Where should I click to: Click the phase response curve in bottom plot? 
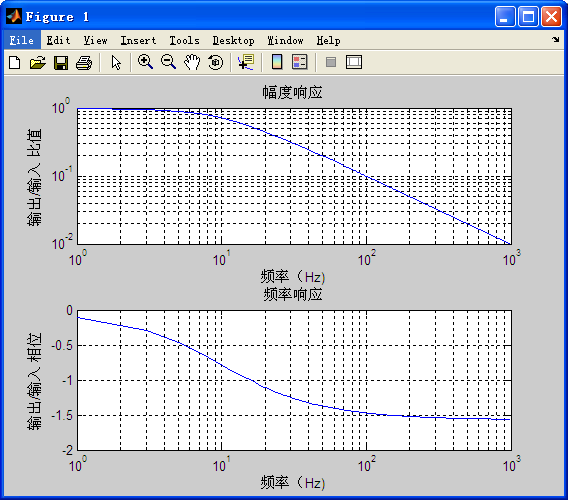click(x=222, y=364)
